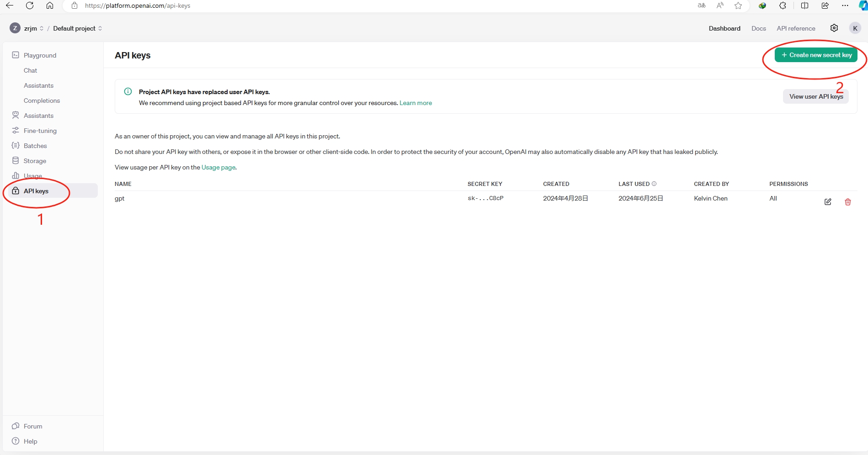The height and width of the screenshot is (455, 868).
Task: Open the translate page icon
Action: [702, 5]
